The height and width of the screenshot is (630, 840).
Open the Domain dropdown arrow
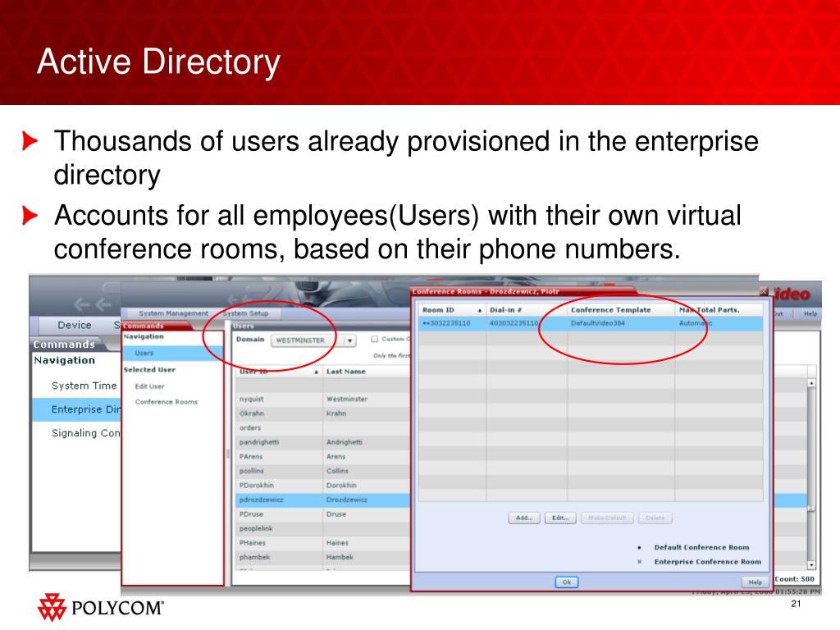350,340
